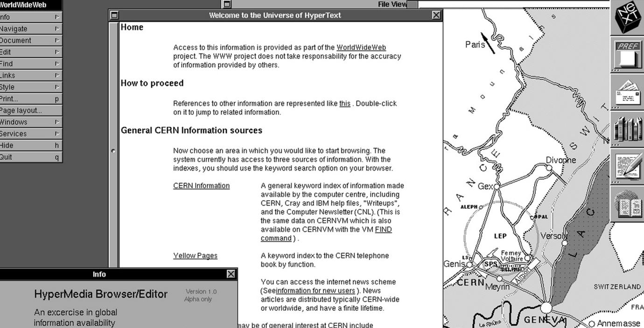644x328 pixels.
Task: Open the Yellow Pages link
Action: click(195, 255)
